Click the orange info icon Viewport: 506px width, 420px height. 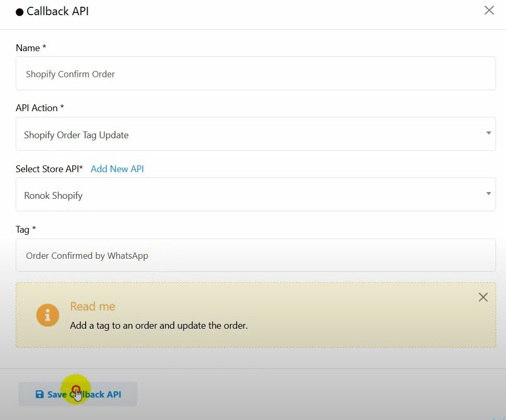point(48,315)
